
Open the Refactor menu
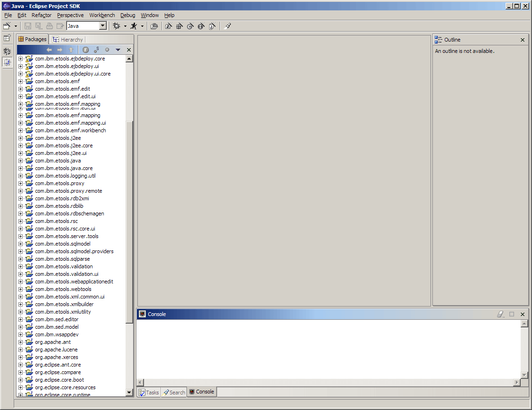(42, 15)
